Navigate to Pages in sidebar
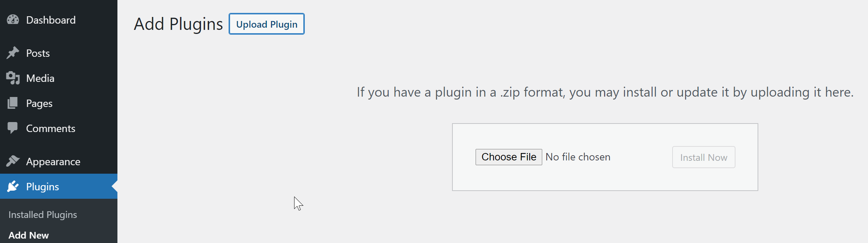The image size is (868, 243). coord(39,103)
